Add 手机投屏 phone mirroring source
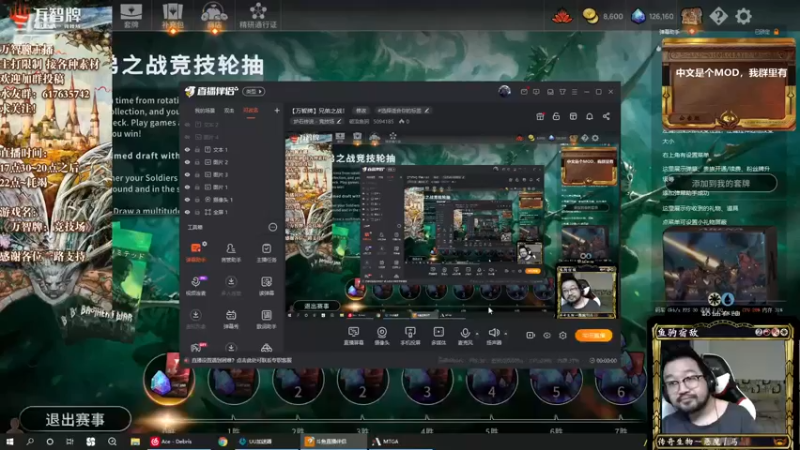The width and height of the screenshot is (800, 450). 410,336
